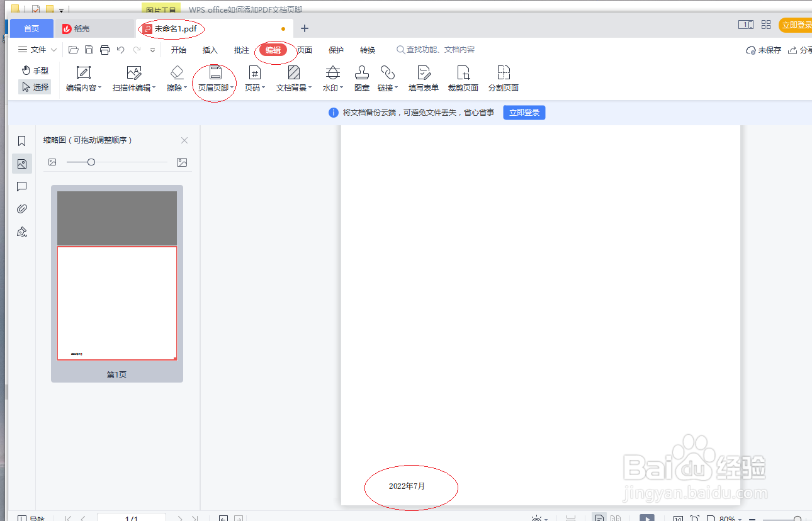This screenshot has height=521, width=812.
Task: Open the 文件 menu dropdown
Action: 38,50
